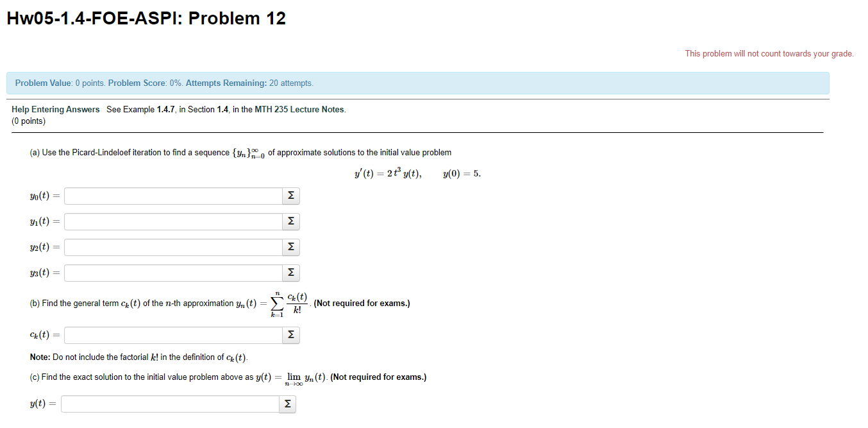Screen dimensions: 868x428
Task: Click inside the y0(t) answer box
Action: tap(173, 196)
